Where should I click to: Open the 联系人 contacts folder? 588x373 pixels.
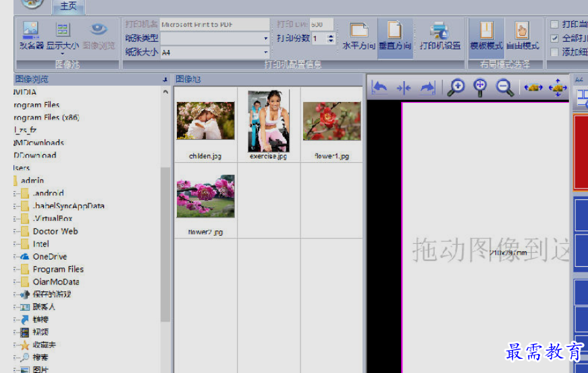tap(44, 307)
